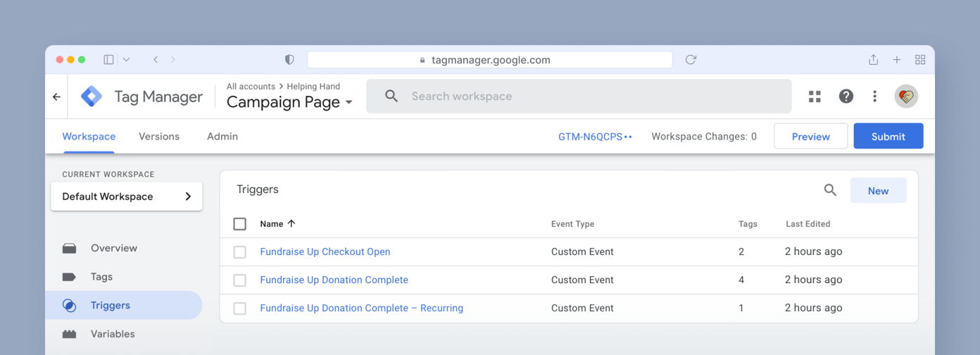Image resolution: width=980 pixels, height=355 pixels.
Task: Open the GTM-N6QCPS container ID link
Action: click(595, 137)
